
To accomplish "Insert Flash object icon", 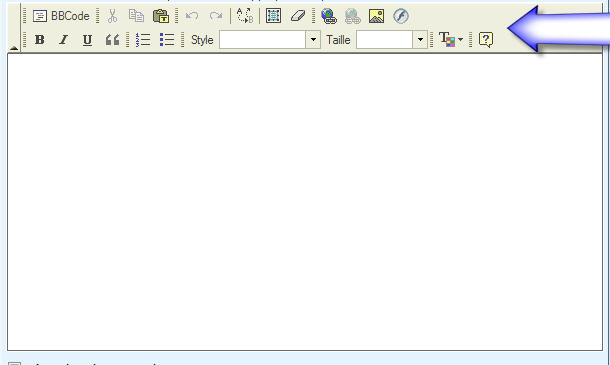I will point(401,16).
